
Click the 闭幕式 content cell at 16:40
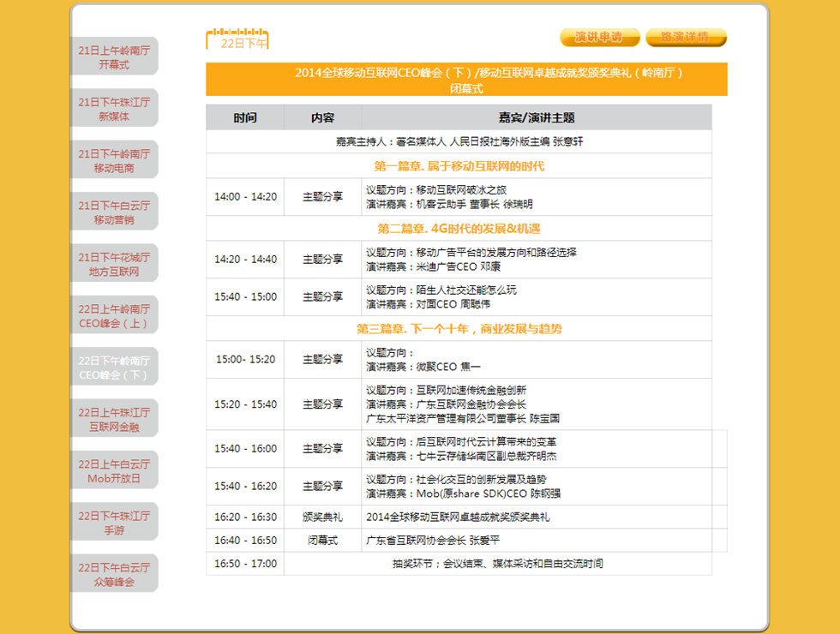[x=322, y=541]
